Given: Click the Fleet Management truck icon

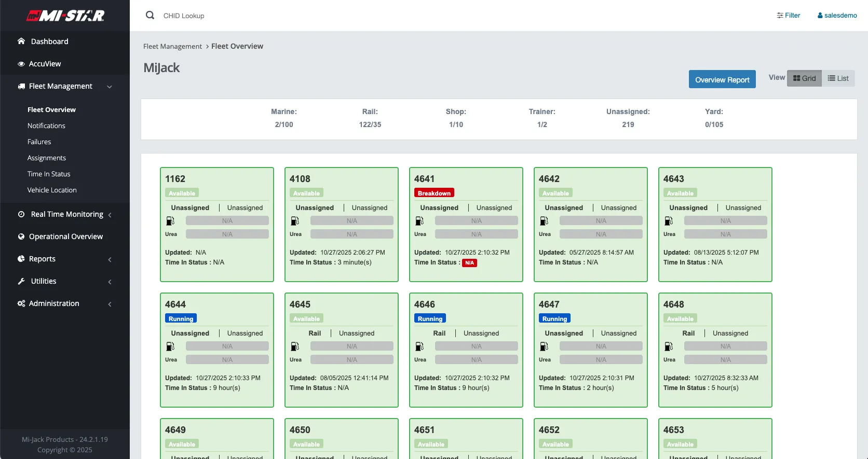Looking at the screenshot, I should (x=21, y=86).
